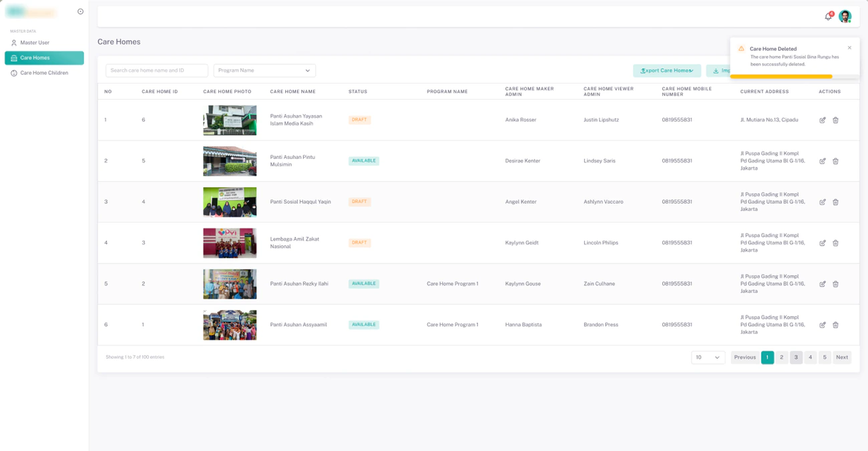
Task: Go to the Previous page
Action: pyautogui.click(x=744, y=357)
